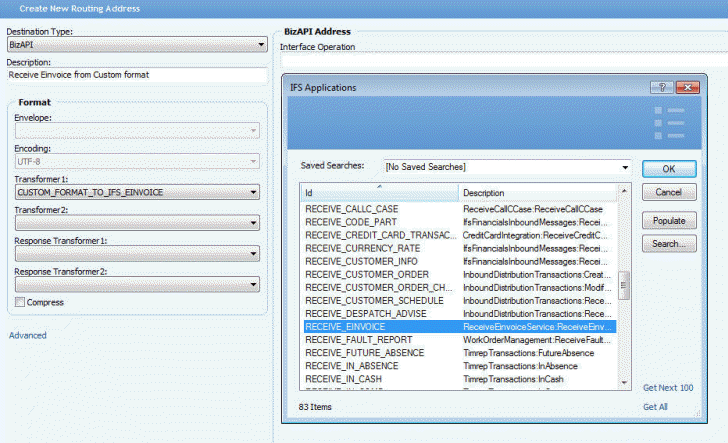This screenshot has width=728, height=443.
Task: Select the RECEIVE_CUSTOMER_INFO row
Action: click(460, 261)
